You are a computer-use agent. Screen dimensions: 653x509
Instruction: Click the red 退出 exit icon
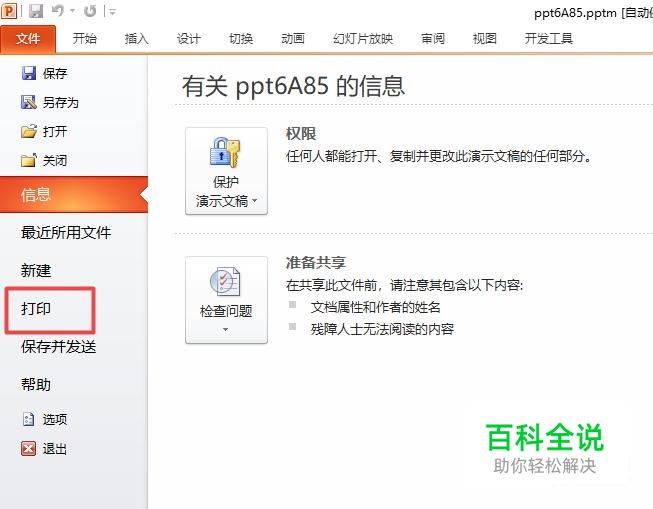tap(29, 449)
